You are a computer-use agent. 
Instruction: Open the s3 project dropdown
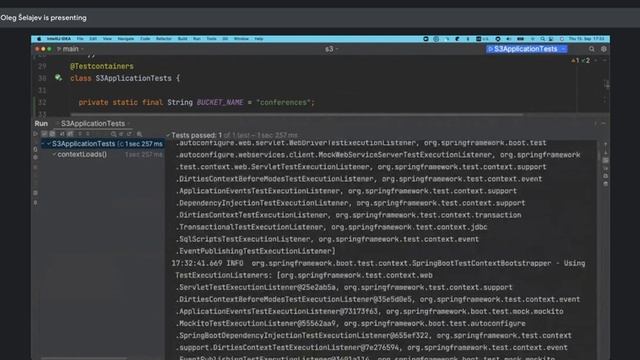pos(331,49)
